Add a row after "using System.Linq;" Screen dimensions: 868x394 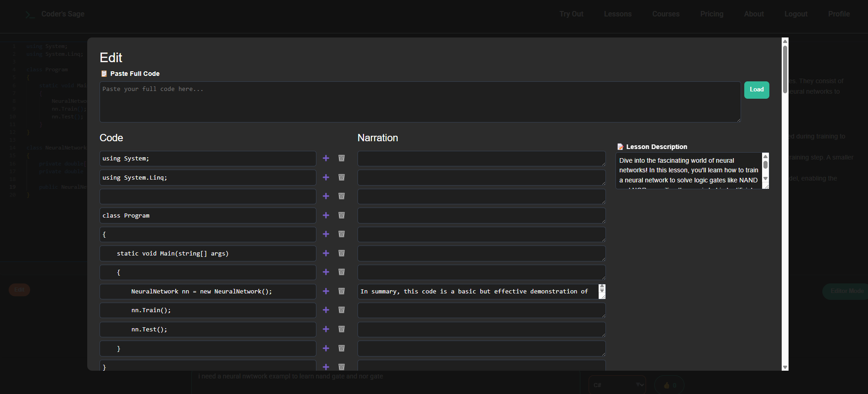point(326,177)
